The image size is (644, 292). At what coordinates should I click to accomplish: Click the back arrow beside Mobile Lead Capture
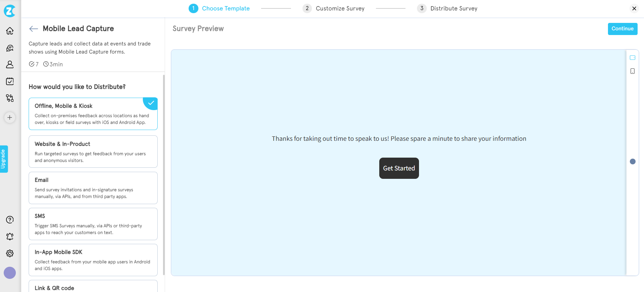click(x=33, y=29)
